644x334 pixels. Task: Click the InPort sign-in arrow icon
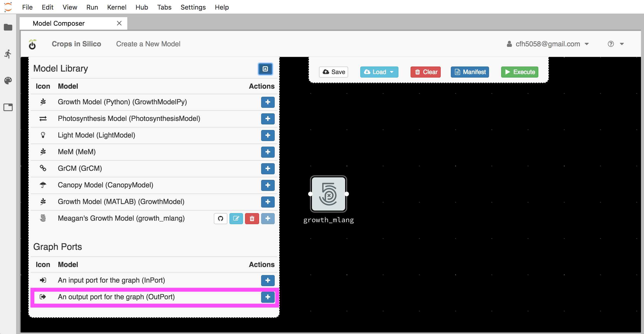pyautogui.click(x=43, y=280)
